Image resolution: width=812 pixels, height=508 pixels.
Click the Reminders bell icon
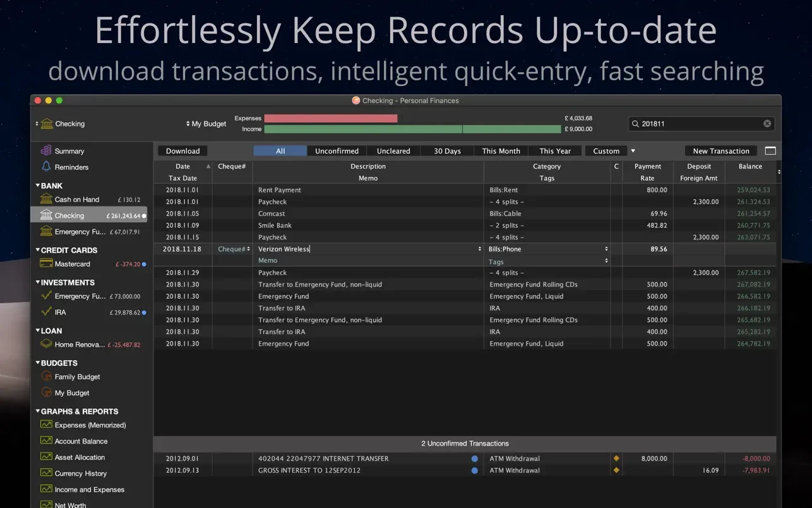pos(46,167)
